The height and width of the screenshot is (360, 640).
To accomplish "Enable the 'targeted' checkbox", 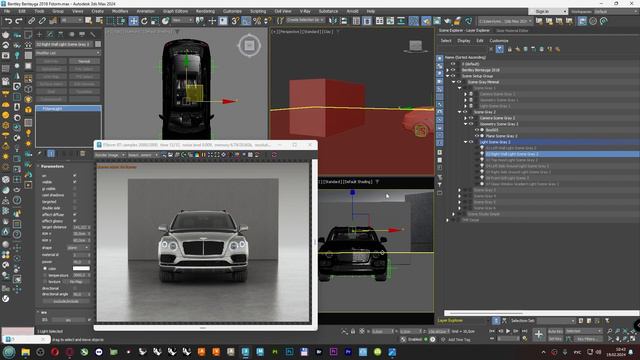I will (75, 202).
